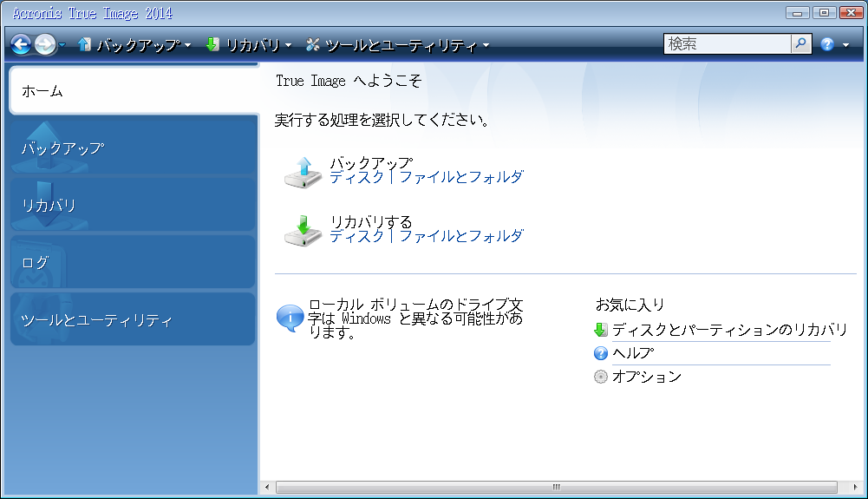Click ファイルとフォルダ link under リカバリする

tap(461, 236)
